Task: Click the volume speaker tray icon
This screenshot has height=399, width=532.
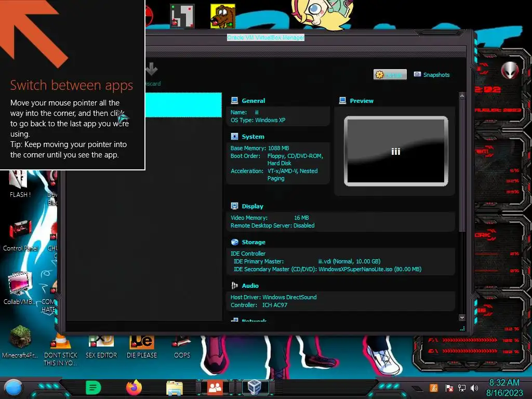Action: pos(474,388)
